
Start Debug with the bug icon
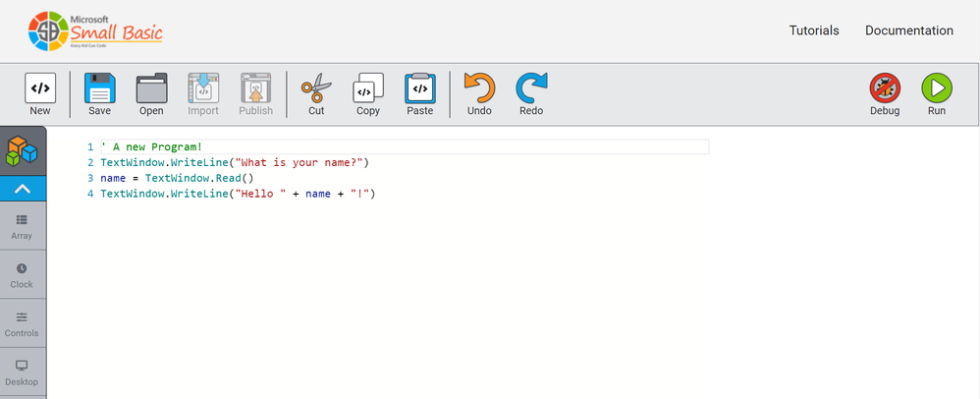[x=885, y=94]
